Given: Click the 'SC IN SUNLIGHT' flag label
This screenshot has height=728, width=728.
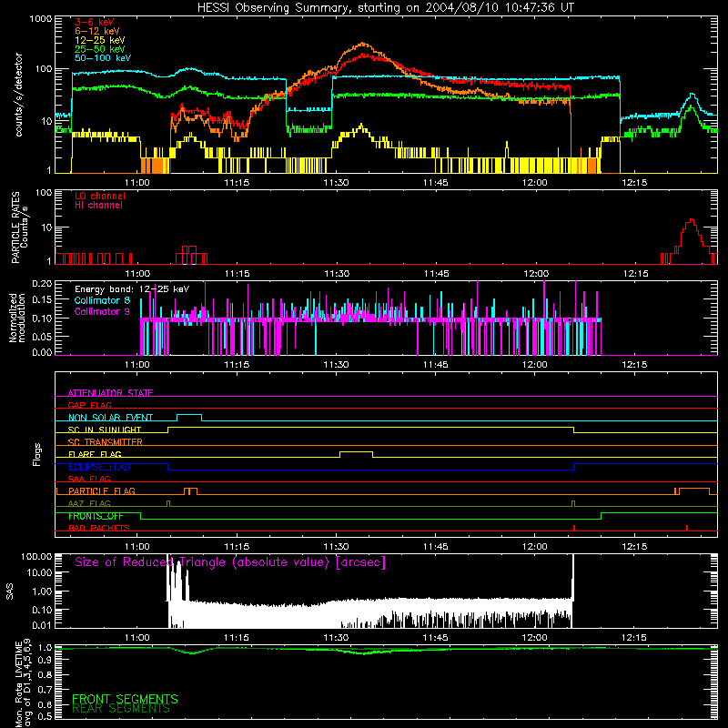Looking at the screenshot, I should (x=105, y=430).
